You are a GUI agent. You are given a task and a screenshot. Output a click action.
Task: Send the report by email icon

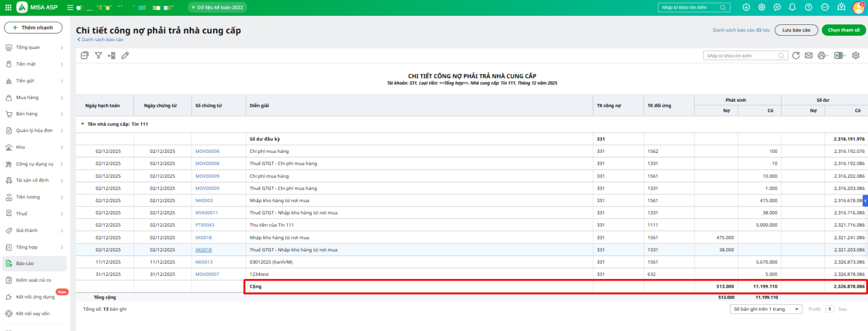coord(808,55)
